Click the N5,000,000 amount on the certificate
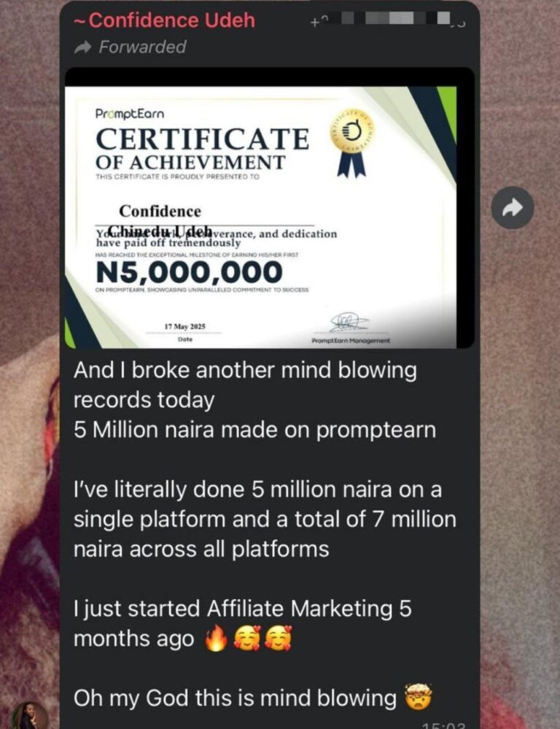The image size is (560, 729). point(189,271)
